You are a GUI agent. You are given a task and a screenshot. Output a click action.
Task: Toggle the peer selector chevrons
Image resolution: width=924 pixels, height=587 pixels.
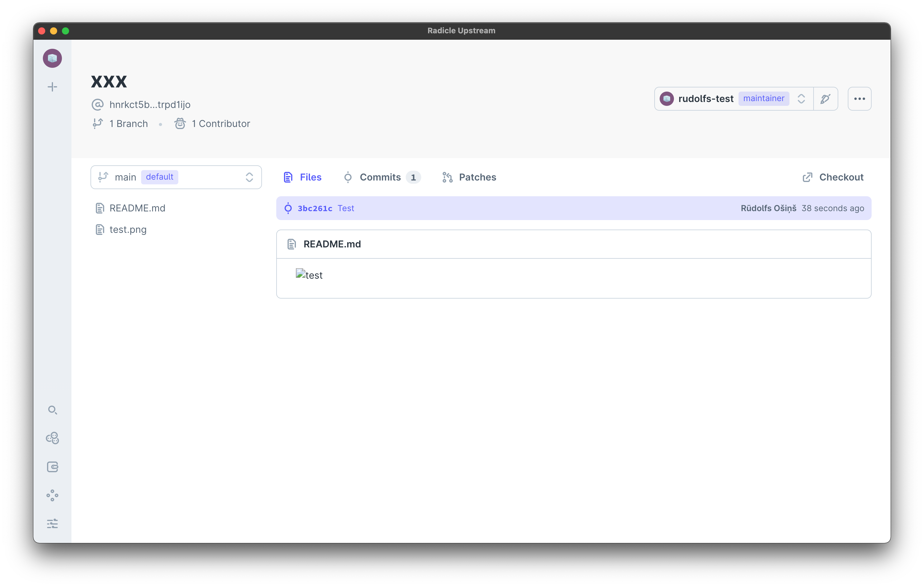[x=802, y=98]
